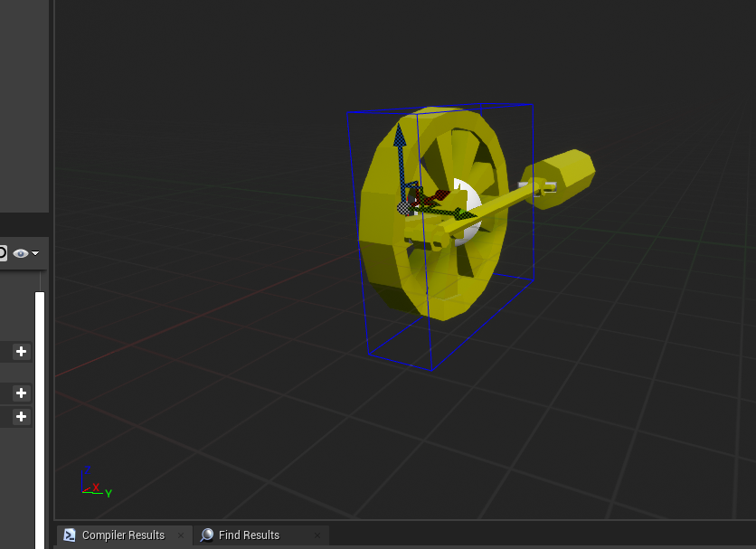This screenshot has width=756, height=549.
Task: Click the Find Results magnifier icon
Action: [x=207, y=535]
